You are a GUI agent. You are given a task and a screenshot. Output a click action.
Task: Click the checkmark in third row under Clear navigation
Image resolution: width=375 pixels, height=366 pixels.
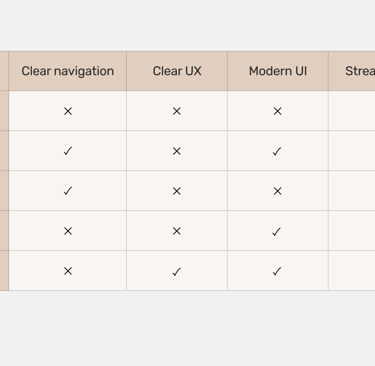pyautogui.click(x=68, y=191)
